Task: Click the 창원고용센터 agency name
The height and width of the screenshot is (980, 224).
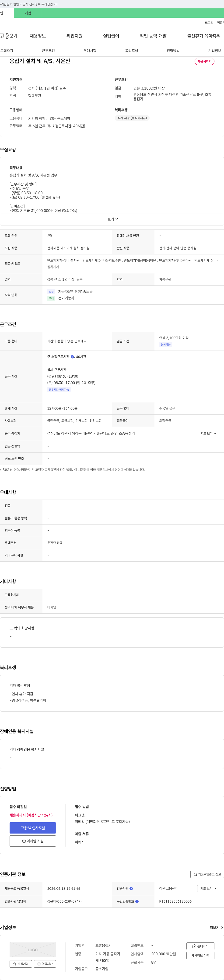Action: coord(169,889)
